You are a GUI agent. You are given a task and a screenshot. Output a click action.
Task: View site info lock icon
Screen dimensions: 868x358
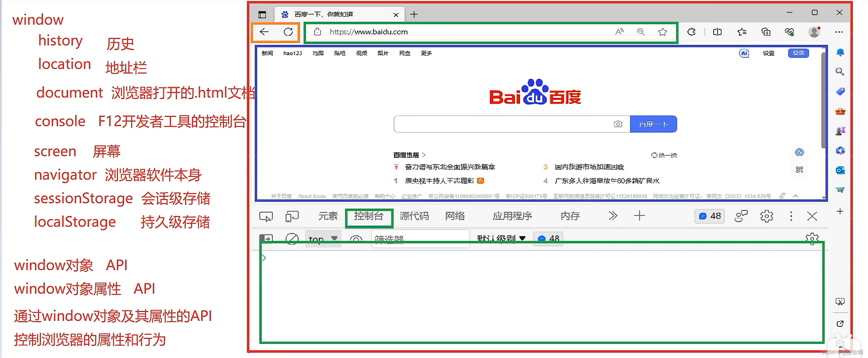[317, 32]
